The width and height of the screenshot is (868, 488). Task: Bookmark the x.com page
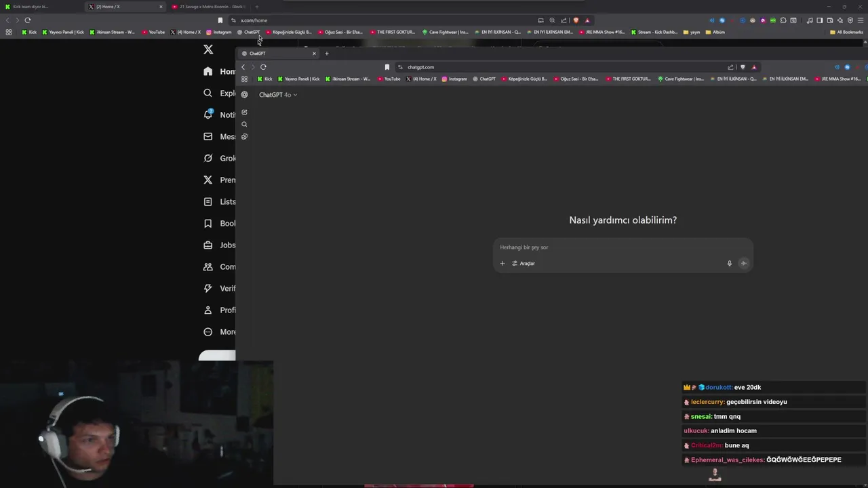pyautogui.click(x=220, y=20)
